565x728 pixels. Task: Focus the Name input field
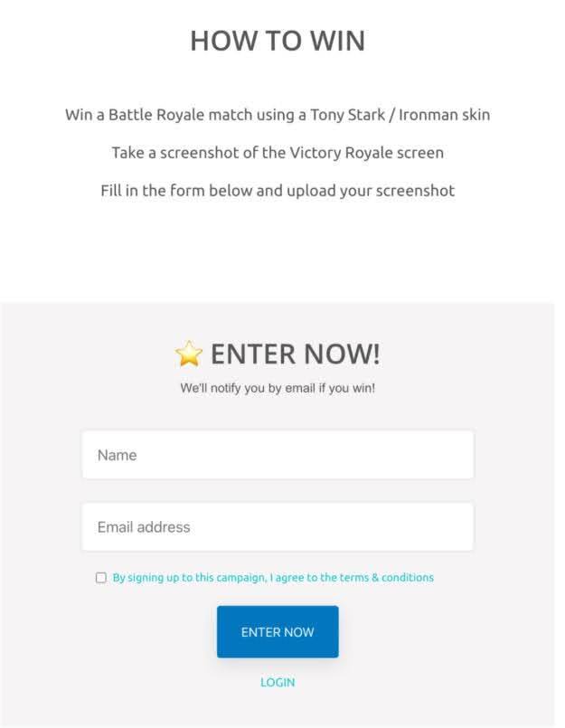click(278, 455)
